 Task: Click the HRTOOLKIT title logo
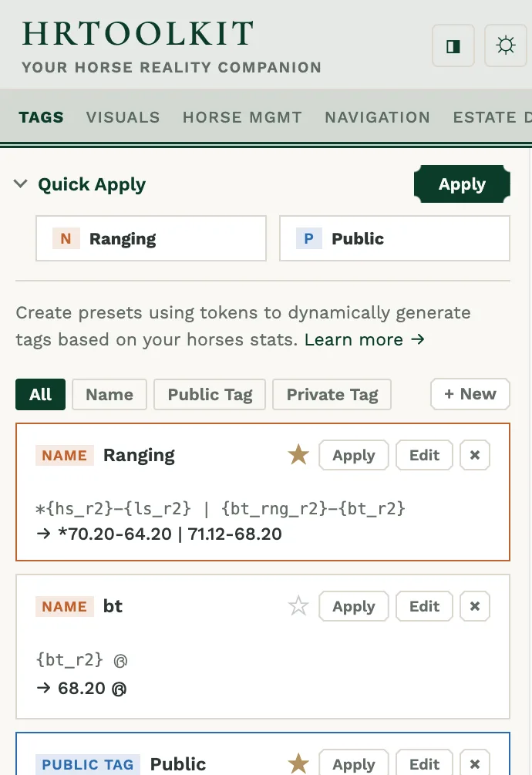(x=138, y=34)
